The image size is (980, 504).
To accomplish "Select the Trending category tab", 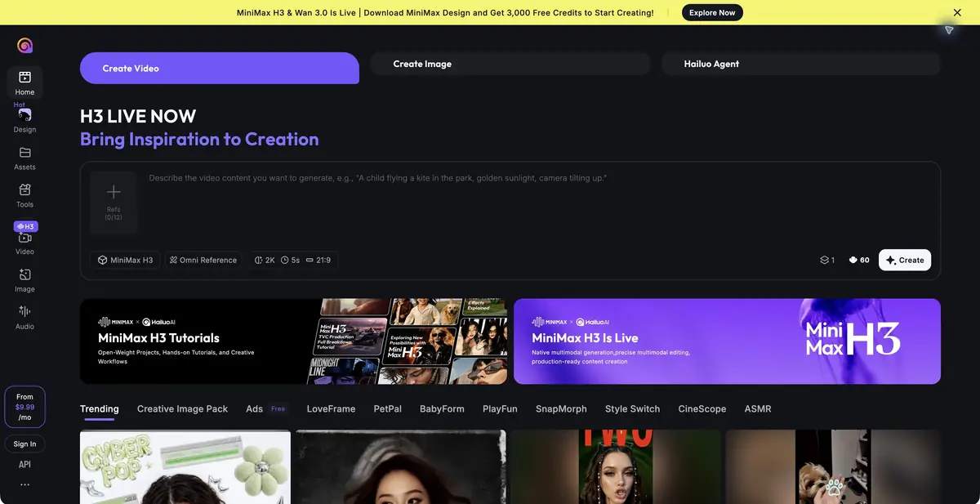I will point(100,408).
